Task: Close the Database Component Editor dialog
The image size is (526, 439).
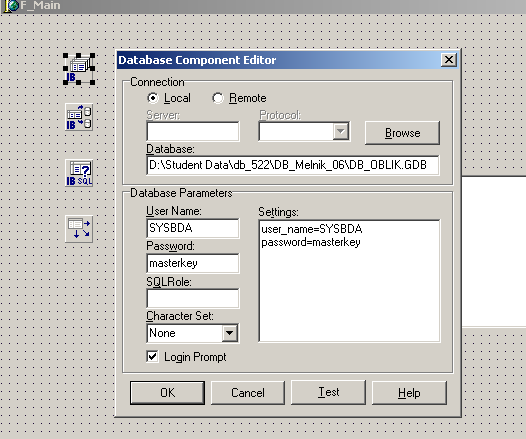Action: pyautogui.click(x=449, y=60)
